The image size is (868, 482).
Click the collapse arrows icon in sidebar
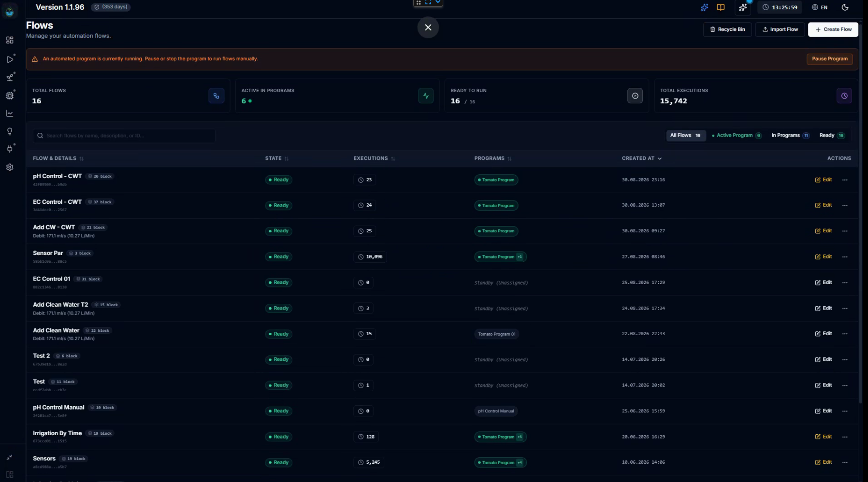pos(9,457)
